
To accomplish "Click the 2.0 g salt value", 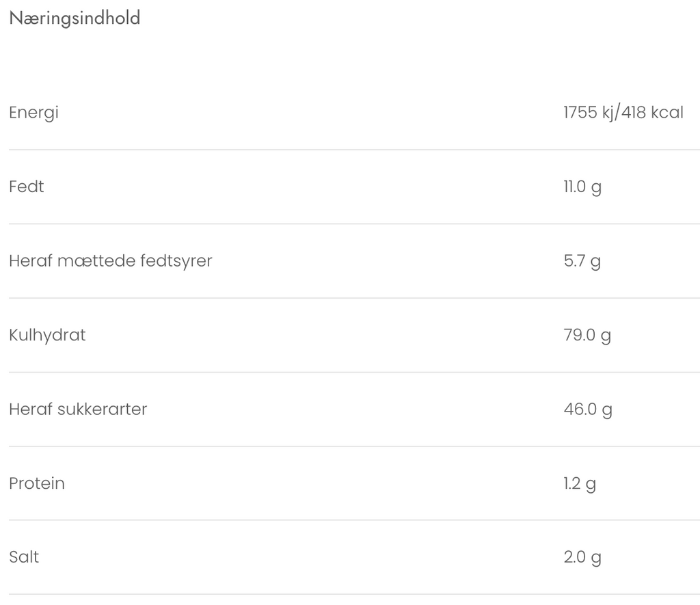I will (582, 557).
